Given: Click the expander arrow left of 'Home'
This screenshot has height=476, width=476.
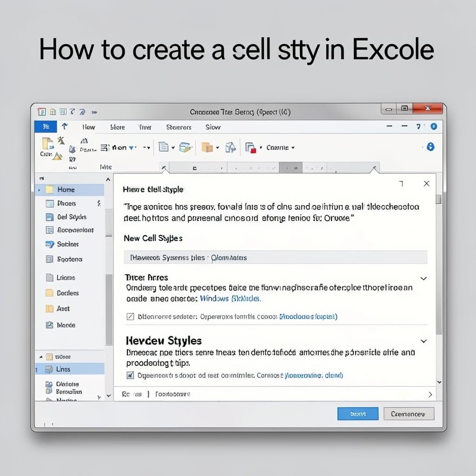Looking at the screenshot, I should tap(39, 190).
